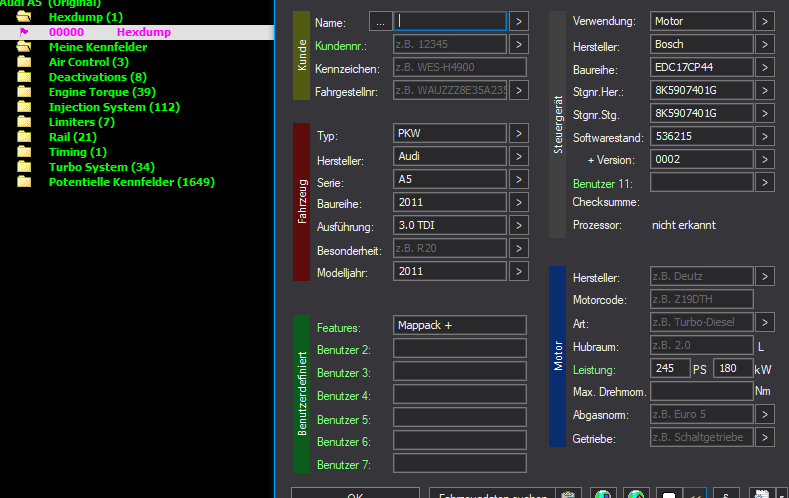789x498 pixels.
Task: Open the Meine Kennfelder folder icon
Action: [24, 47]
